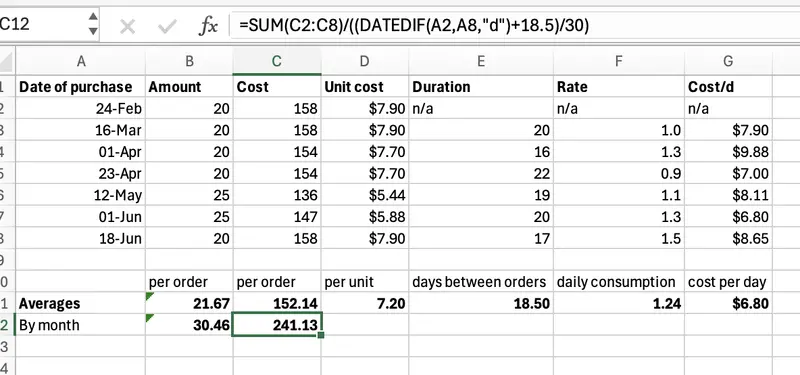This screenshot has height=375, width=800.
Task: Click the 'Cost/d' header cell
Action: coord(728,87)
